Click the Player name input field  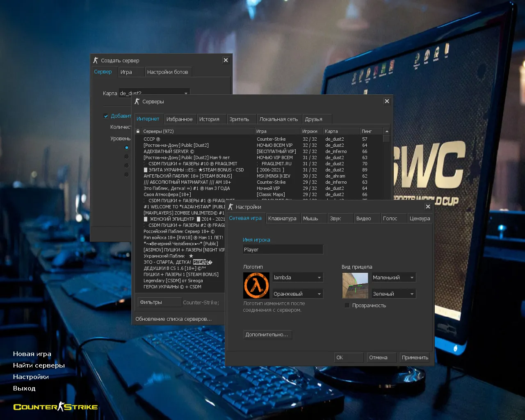[283, 249]
